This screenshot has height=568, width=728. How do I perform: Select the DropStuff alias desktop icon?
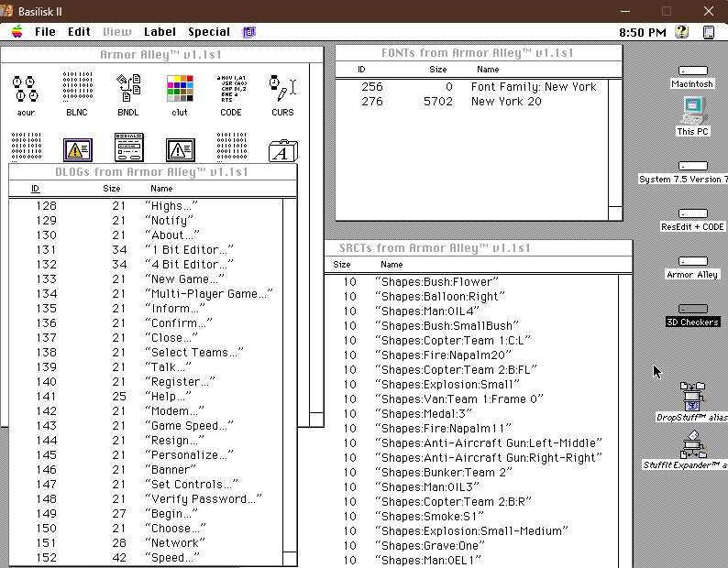[x=692, y=397]
